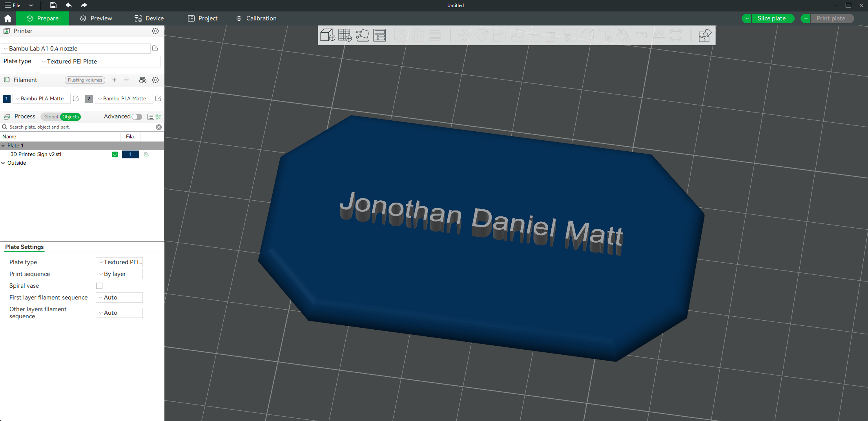Click the Arrange all objects icon
The height and width of the screenshot is (421, 868).
click(379, 35)
